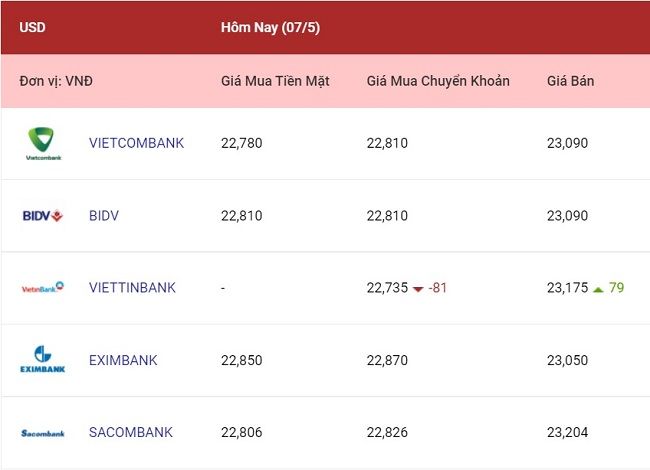Click Eximbank cash buying price 22,850
This screenshot has height=470, width=650.
click(x=242, y=360)
